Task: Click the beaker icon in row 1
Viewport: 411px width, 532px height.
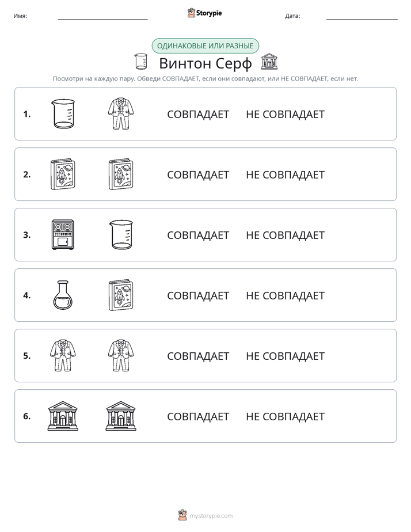Action: (x=63, y=113)
